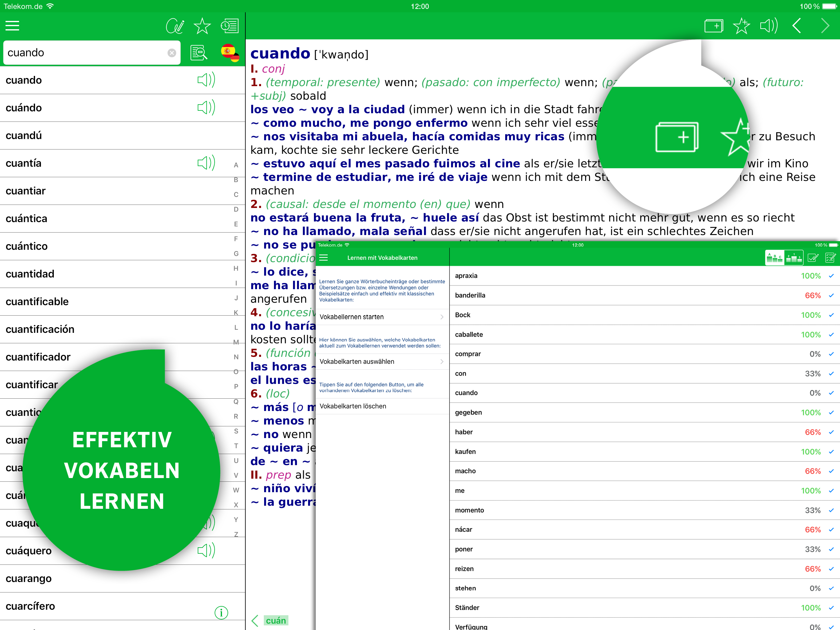Add entry to flashcards icon
The image size is (840, 630).
pyautogui.click(x=714, y=26)
